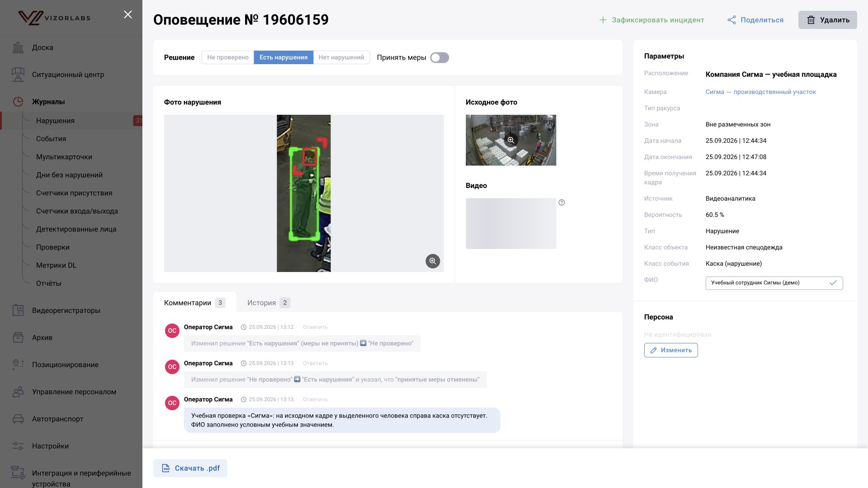Screen dimensions: 868x488
Task: Open the Настройки sliders icon
Action: coord(18,446)
